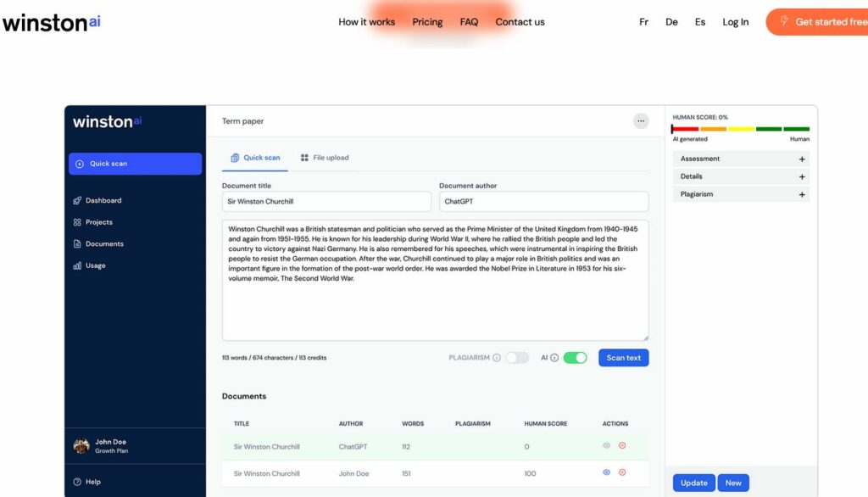Click the ACTIONS column header
The image size is (868, 497).
[615, 424]
